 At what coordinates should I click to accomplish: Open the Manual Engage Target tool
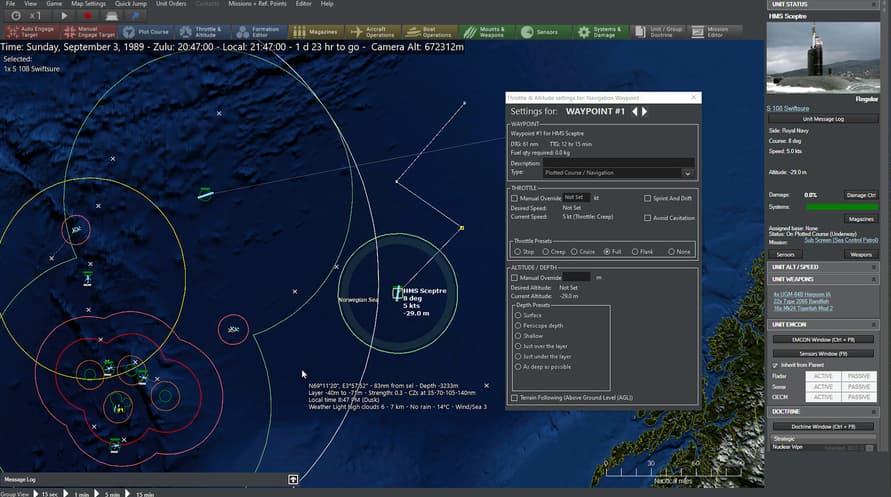pyautogui.click(x=89, y=32)
